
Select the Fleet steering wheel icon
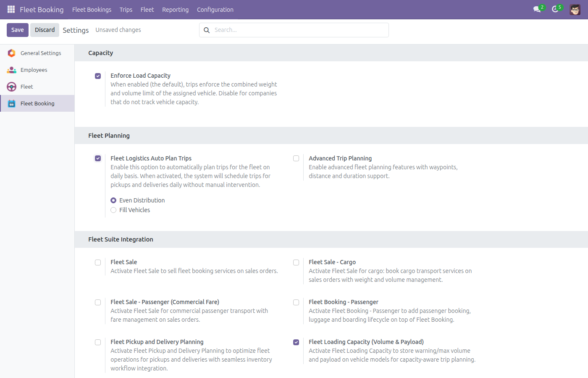(12, 87)
